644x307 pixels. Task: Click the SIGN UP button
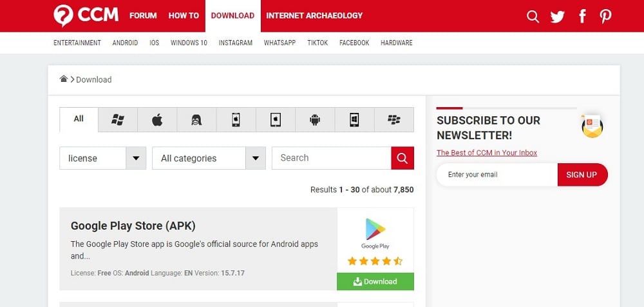(582, 175)
